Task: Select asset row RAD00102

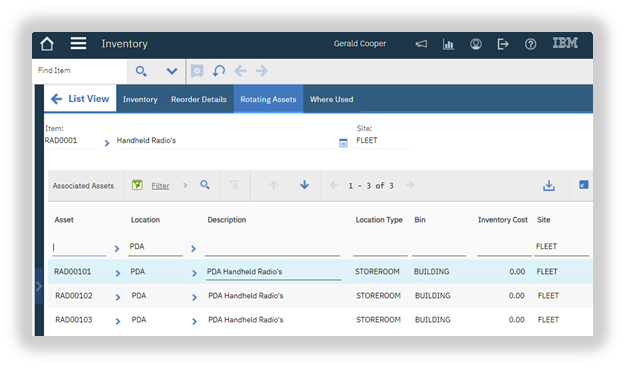Action: point(320,296)
